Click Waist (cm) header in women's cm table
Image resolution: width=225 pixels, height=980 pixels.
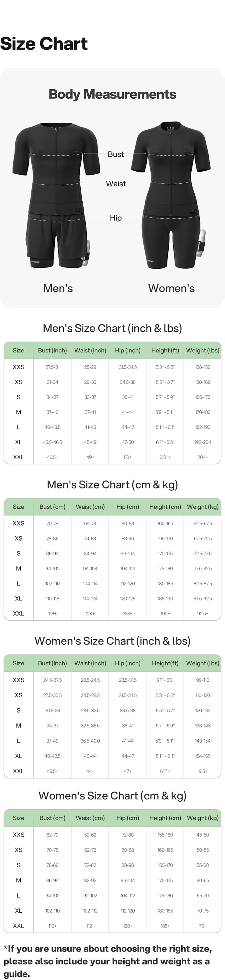click(90, 818)
